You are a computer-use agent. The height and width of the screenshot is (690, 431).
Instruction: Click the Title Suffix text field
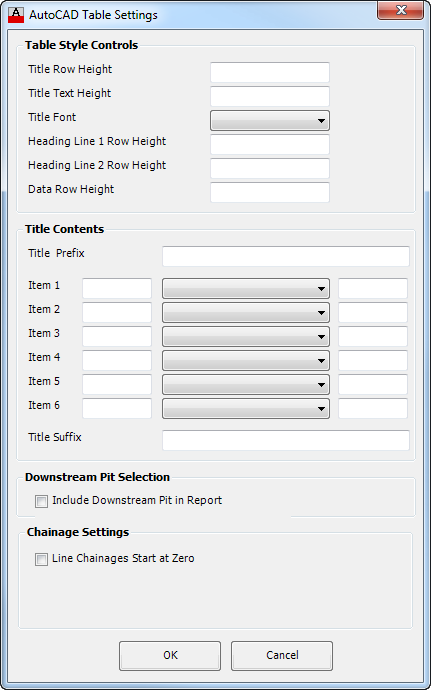pos(286,440)
